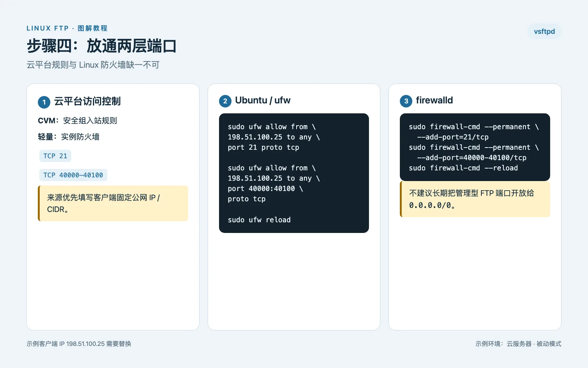This screenshot has width=588, height=368.
Task: Click the firewalld card title
Action: point(434,100)
